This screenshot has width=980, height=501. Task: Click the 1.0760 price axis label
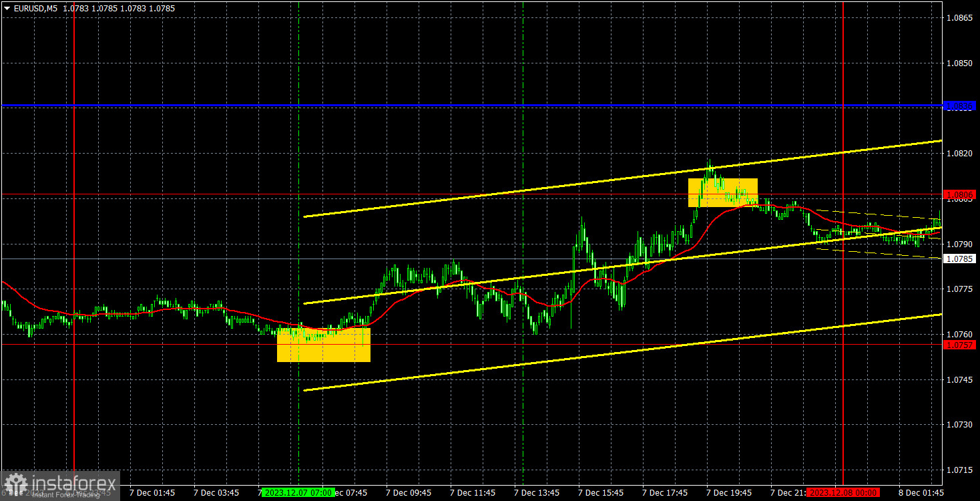[959, 334]
